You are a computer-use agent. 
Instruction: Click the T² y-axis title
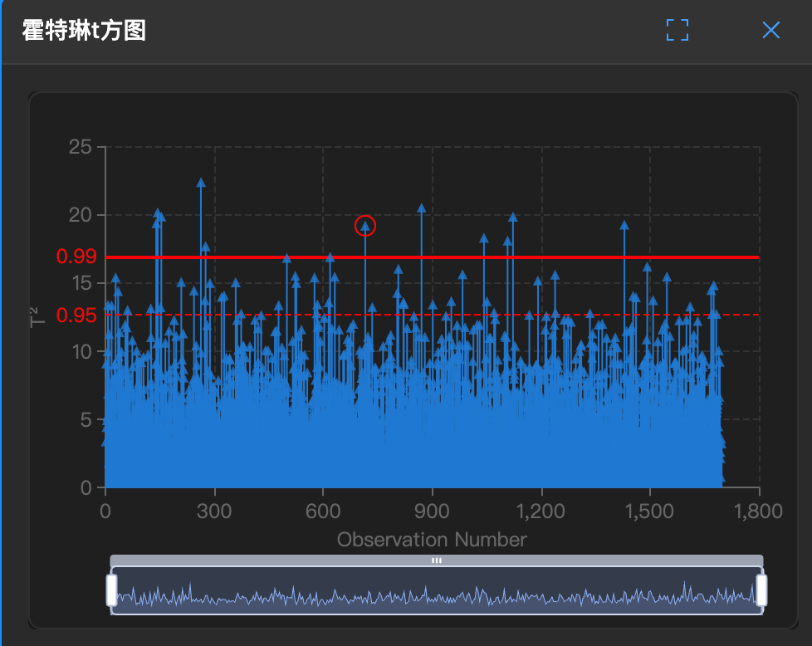click(37, 316)
